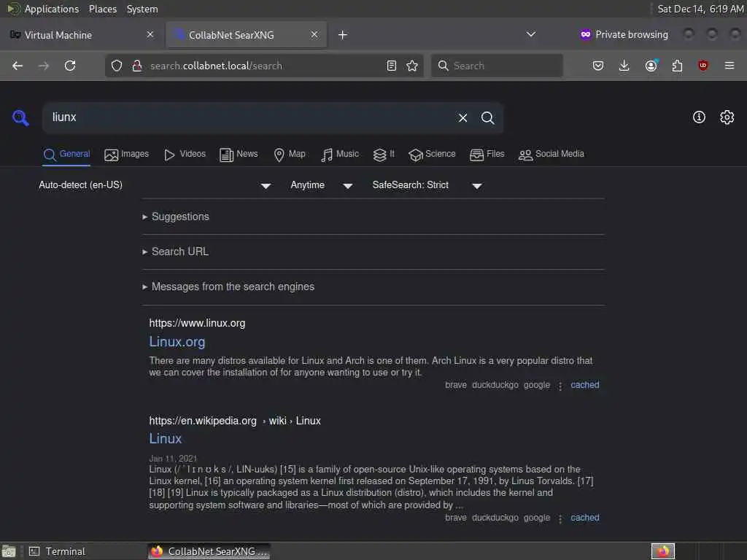Switch to the Social Media category
The height and width of the screenshot is (560, 747).
[x=551, y=155]
